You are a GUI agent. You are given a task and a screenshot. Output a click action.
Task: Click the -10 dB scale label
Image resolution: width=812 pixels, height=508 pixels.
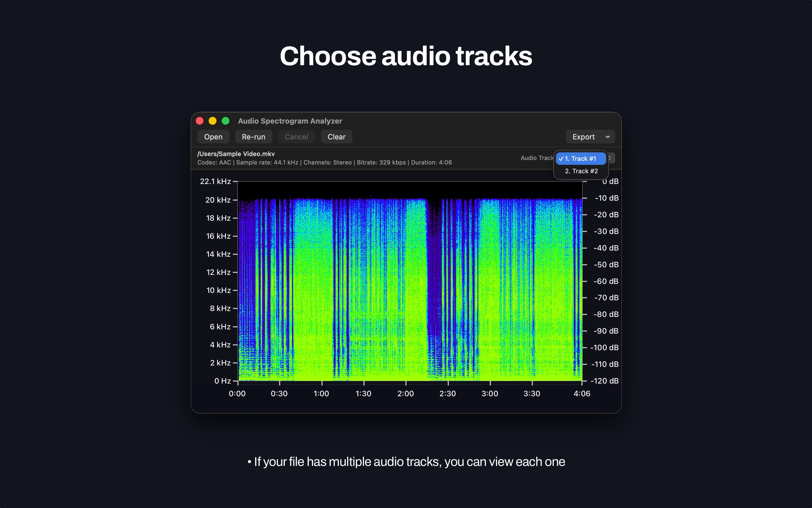(x=607, y=198)
